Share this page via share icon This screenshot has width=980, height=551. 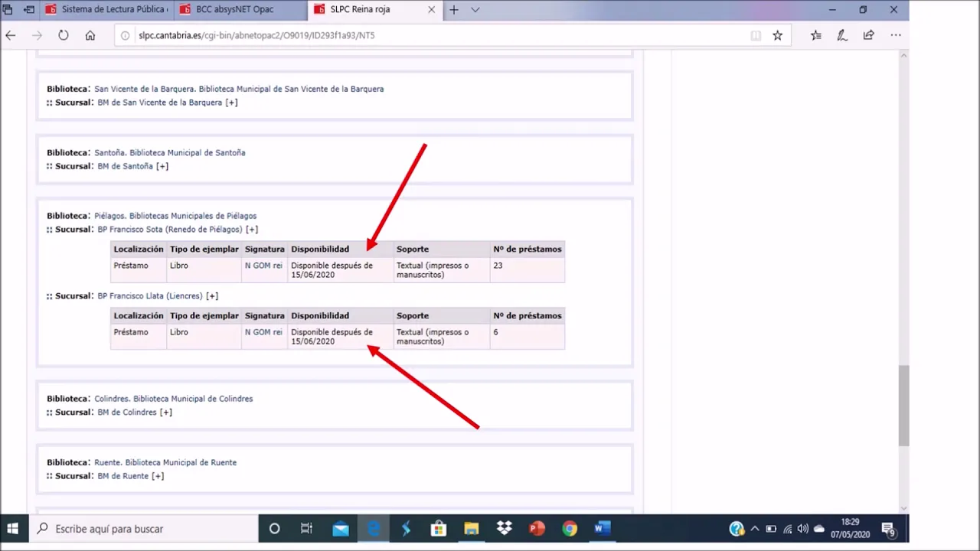(x=868, y=35)
